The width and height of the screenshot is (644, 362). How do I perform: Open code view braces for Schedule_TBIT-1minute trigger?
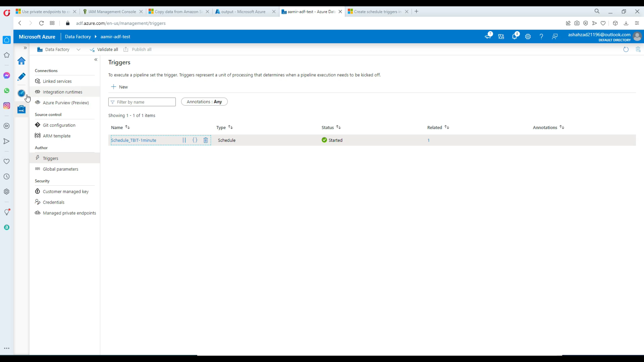click(x=195, y=140)
